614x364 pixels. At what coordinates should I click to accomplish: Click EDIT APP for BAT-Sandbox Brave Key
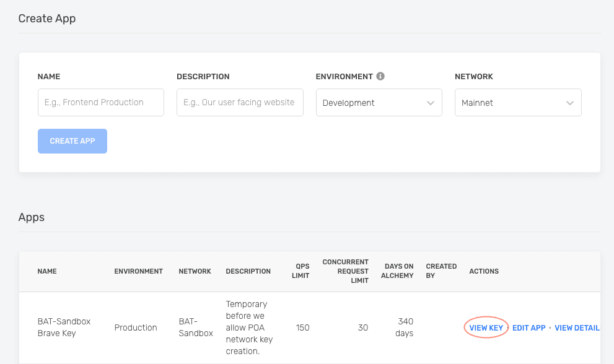(528, 327)
